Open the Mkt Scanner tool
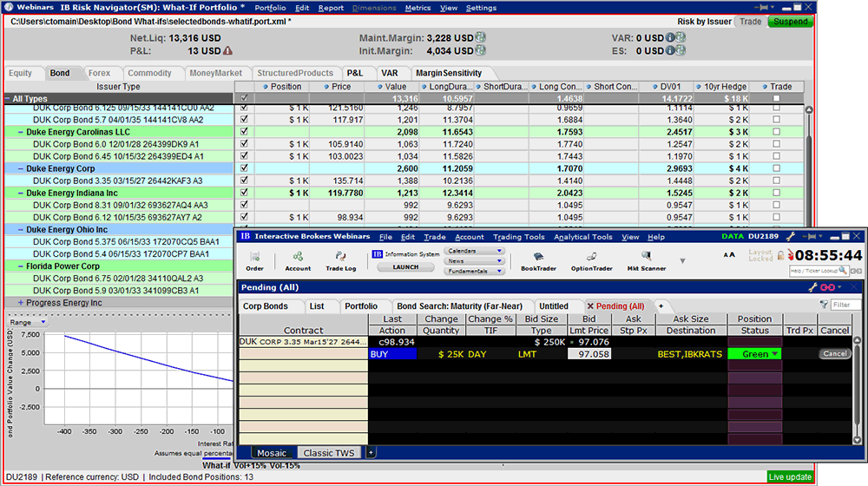This screenshot has height=486, width=868. 646,260
